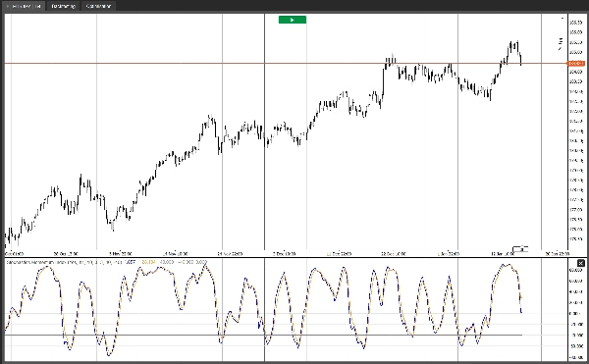Click the orange current price label on axis
The width and height of the screenshot is (589, 364).
576,64
